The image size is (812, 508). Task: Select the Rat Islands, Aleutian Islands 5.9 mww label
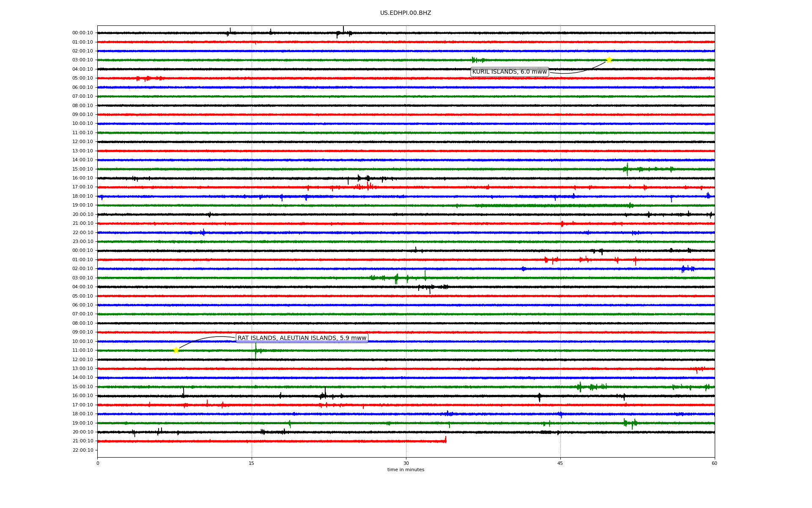302,338
